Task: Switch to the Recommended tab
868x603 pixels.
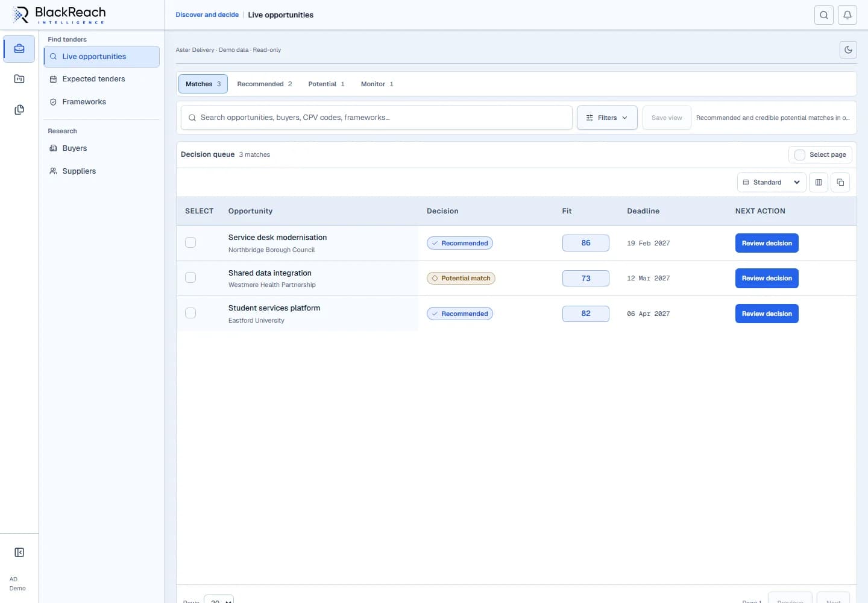Action: click(x=265, y=84)
